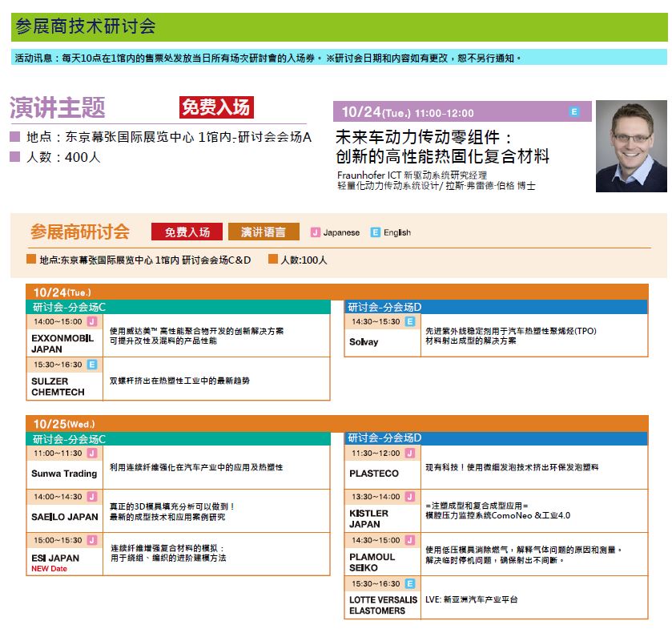This screenshot has height=629, width=672.
Task: Select 研讨会-分会场D header under 10/24
Action: [x=497, y=307]
